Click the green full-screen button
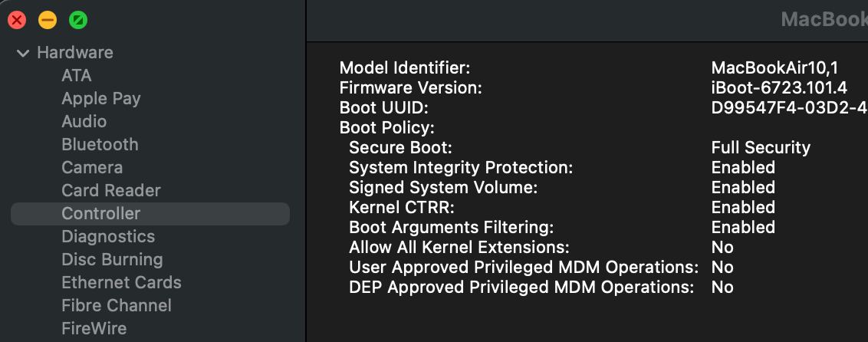Viewport: 868px width, 342px height. click(x=78, y=21)
